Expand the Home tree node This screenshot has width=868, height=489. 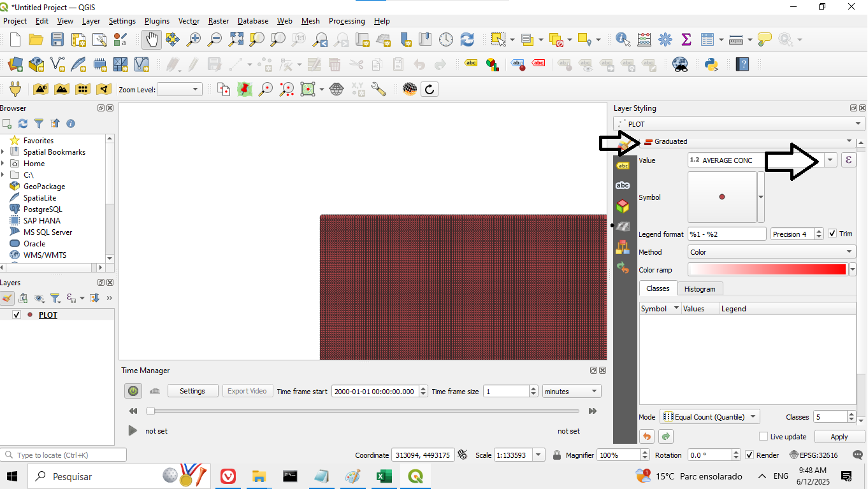pyautogui.click(x=3, y=164)
